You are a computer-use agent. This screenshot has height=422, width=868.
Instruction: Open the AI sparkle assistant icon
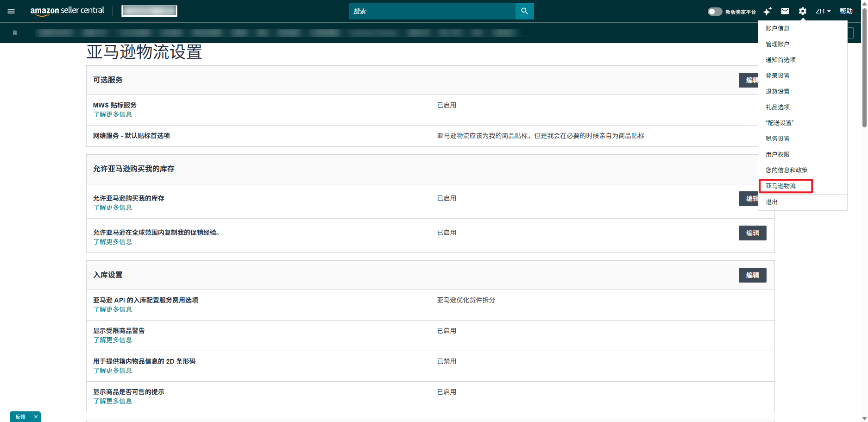tap(767, 11)
